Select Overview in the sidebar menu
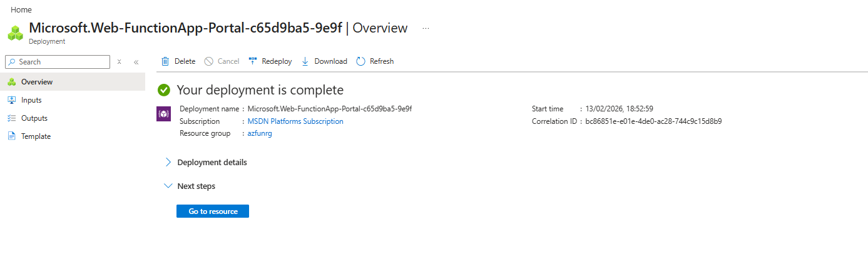This screenshot has height=264, width=868. pos(37,82)
